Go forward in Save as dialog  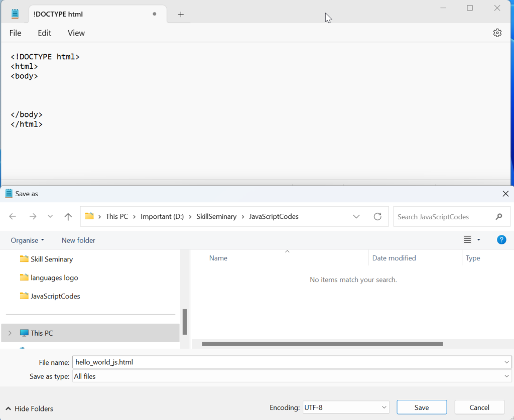[x=33, y=217]
